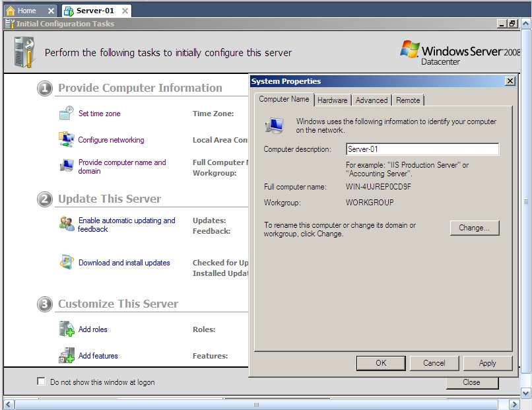
Task: Click the Enable automatic updating people icon
Action: coord(67,224)
